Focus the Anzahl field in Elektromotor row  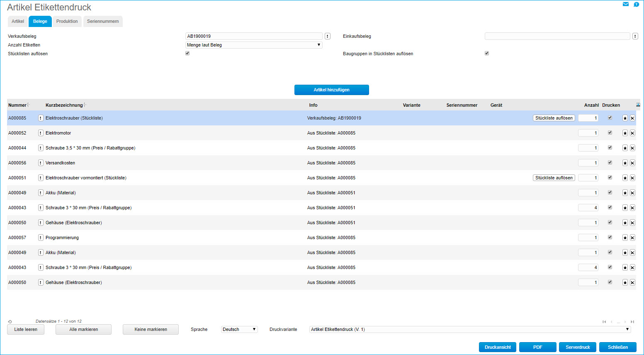pyautogui.click(x=588, y=133)
